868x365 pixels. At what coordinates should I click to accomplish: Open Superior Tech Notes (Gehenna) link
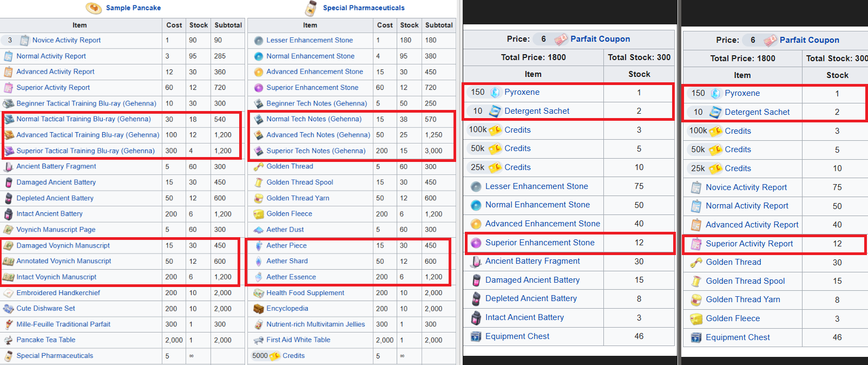tap(316, 151)
